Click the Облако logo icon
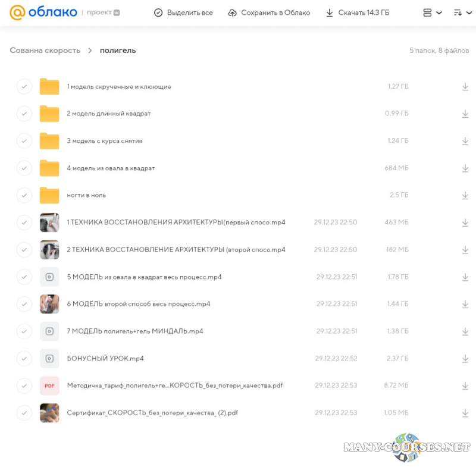The width and height of the screenshot is (476, 467). (18, 12)
